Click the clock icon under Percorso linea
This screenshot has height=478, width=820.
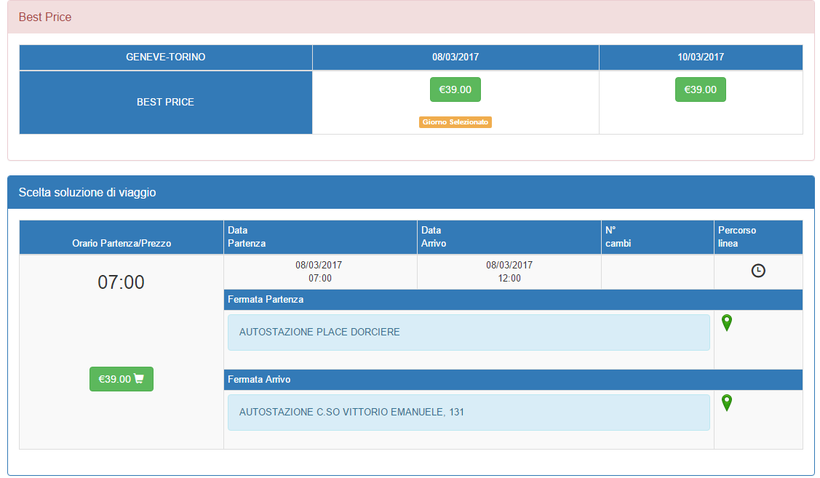click(x=758, y=271)
